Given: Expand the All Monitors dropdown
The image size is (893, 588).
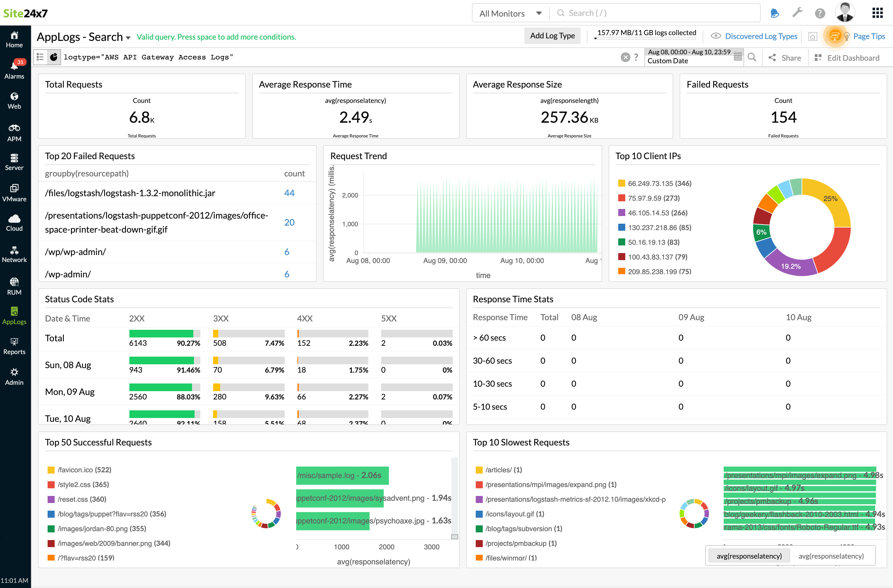Looking at the screenshot, I should coord(510,13).
